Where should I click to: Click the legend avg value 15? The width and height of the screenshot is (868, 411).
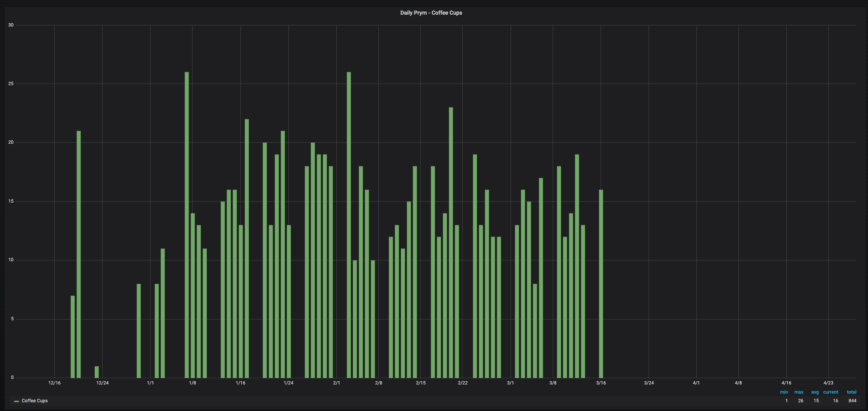point(816,401)
